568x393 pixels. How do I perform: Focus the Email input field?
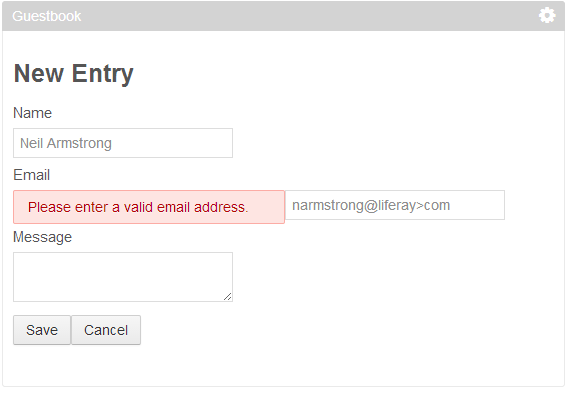point(395,205)
